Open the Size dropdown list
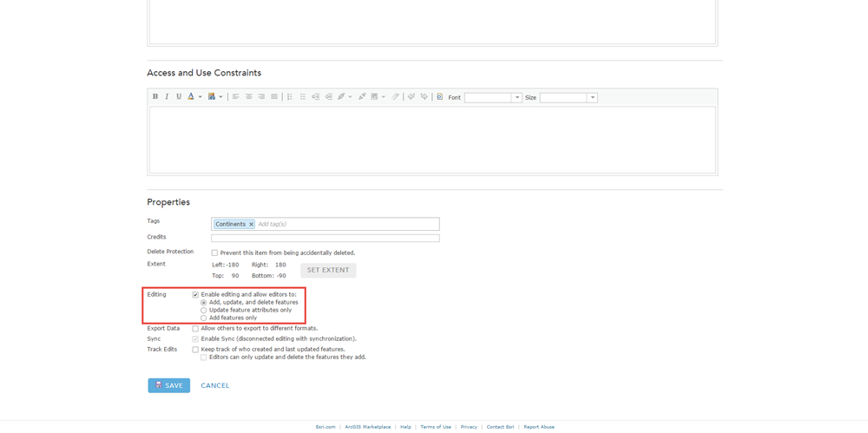Screen dimensions: 868x433 tap(593, 97)
